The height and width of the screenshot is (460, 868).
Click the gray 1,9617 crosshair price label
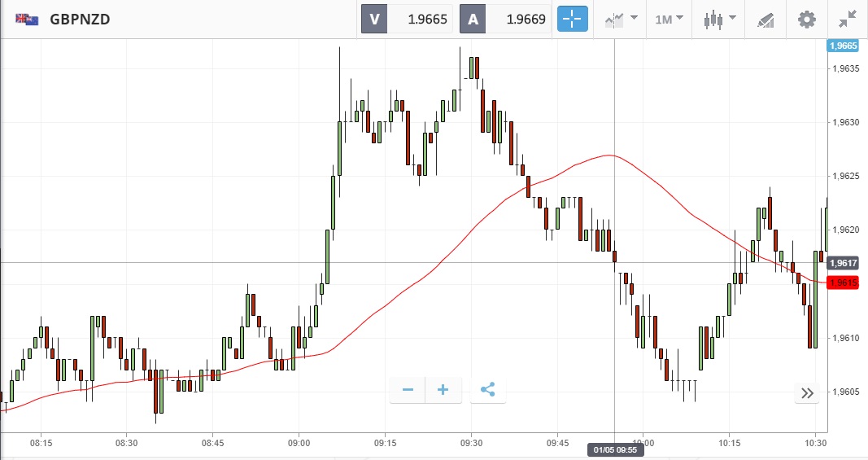(x=843, y=262)
